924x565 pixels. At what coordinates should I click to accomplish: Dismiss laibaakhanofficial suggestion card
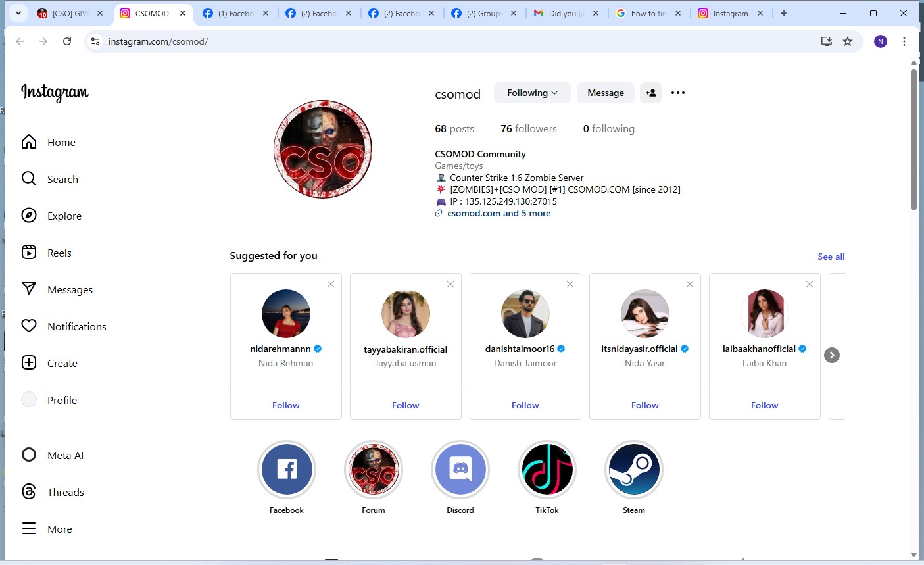point(810,284)
